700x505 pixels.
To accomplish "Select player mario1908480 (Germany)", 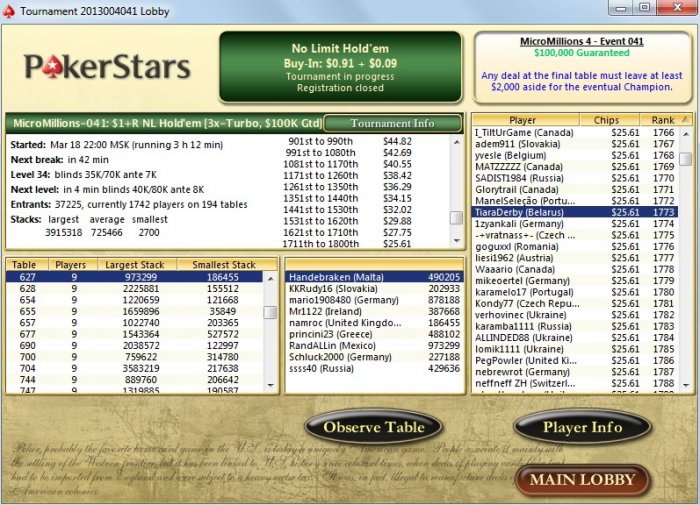I will (x=374, y=300).
